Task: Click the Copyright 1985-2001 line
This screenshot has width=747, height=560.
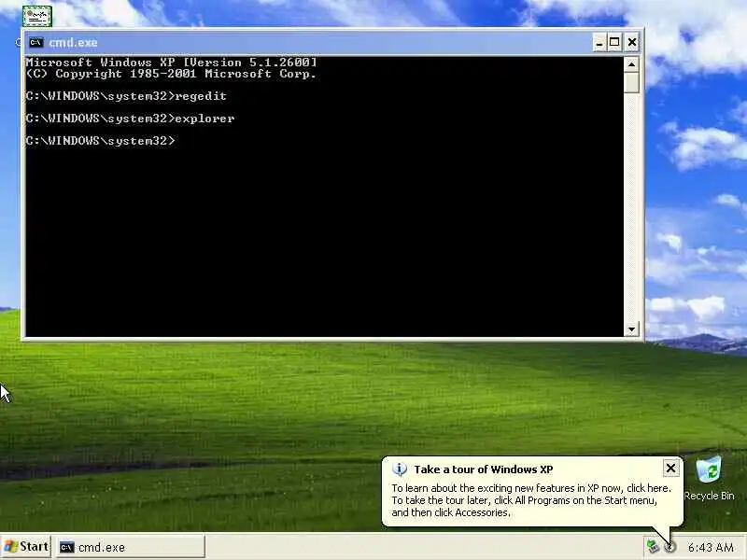Action: pos(171,74)
